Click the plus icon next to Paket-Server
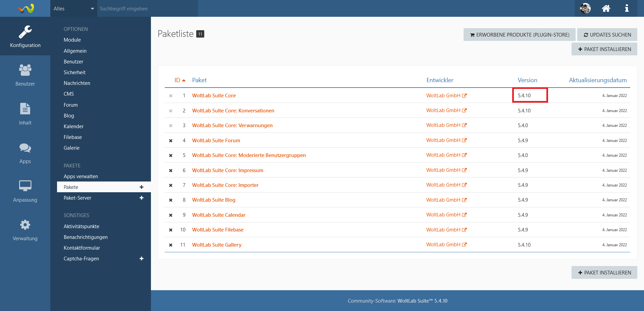This screenshot has height=311, width=644. click(142, 198)
